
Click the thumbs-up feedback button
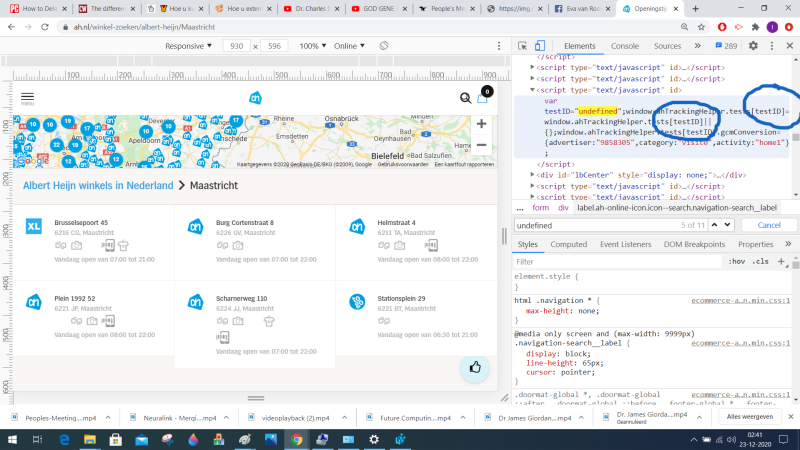click(x=474, y=367)
